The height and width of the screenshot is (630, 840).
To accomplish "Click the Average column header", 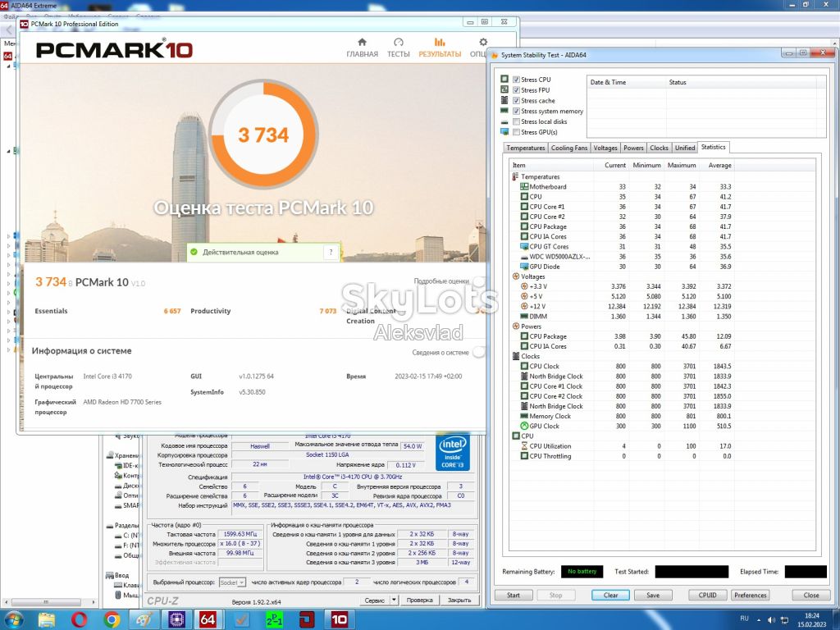I will tap(716, 165).
